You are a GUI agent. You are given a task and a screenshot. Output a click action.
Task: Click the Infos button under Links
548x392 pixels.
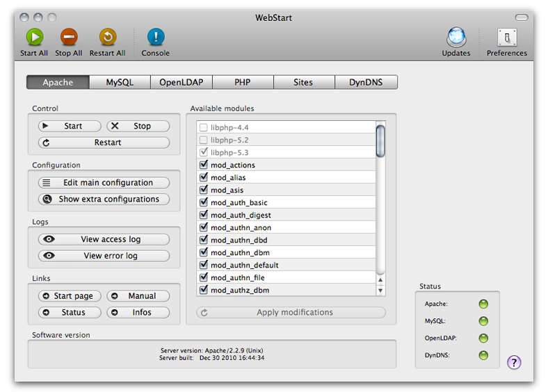[x=138, y=312]
